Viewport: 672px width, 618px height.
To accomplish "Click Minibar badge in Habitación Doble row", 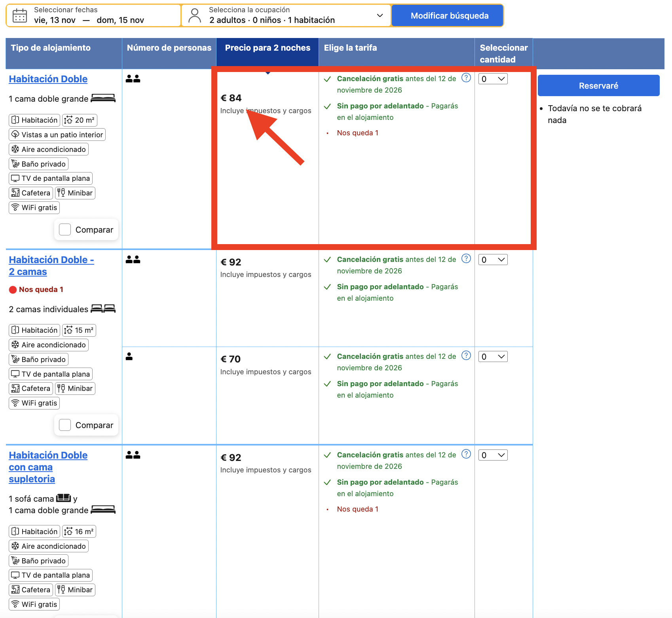I will (x=75, y=193).
